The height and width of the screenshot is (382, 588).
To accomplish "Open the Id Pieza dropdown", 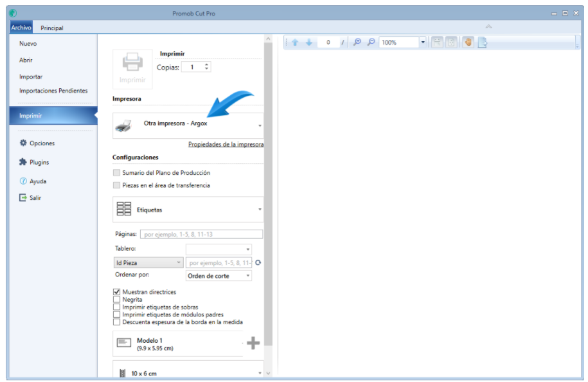I will (148, 262).
